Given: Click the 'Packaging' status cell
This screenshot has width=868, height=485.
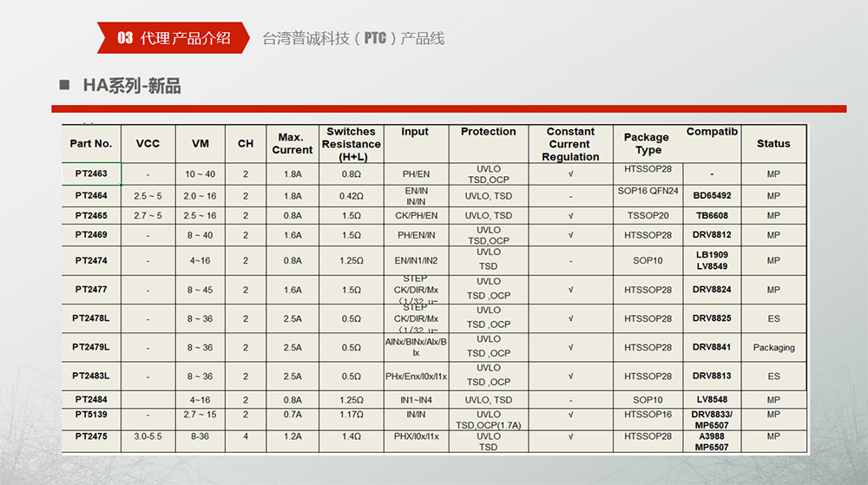Looking at the screenshot, I should point(774,347).
